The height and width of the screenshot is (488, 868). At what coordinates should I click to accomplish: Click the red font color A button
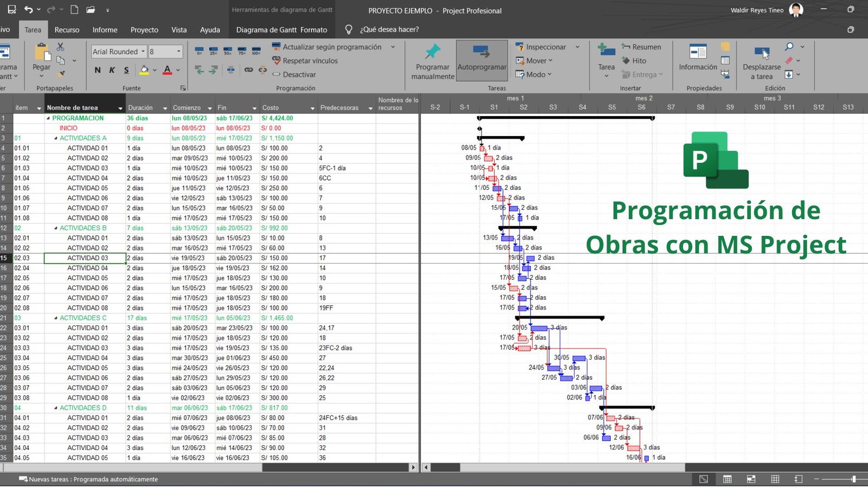(x=167, y=70)
